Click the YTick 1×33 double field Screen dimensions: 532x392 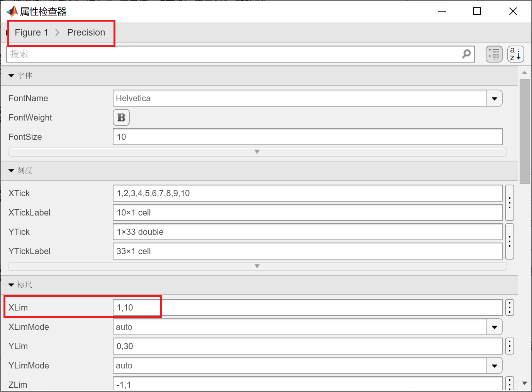pyautogui.click(x=308, y=232)
